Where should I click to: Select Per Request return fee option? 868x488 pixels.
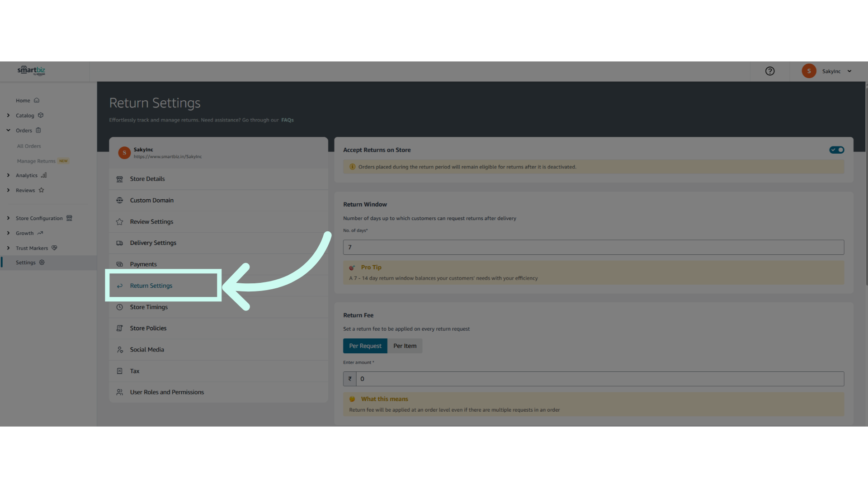(365, 346)
